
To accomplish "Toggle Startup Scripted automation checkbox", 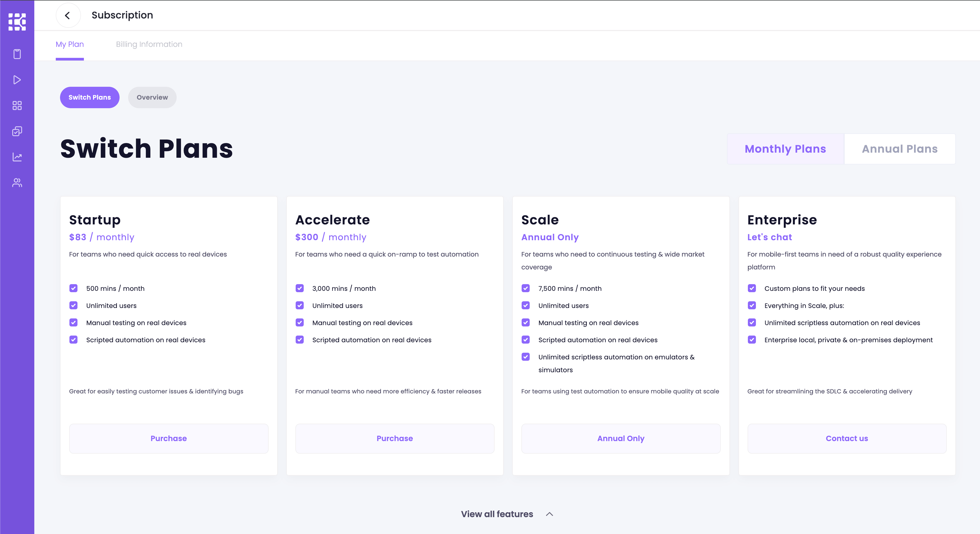I will [x=73, y=340].
